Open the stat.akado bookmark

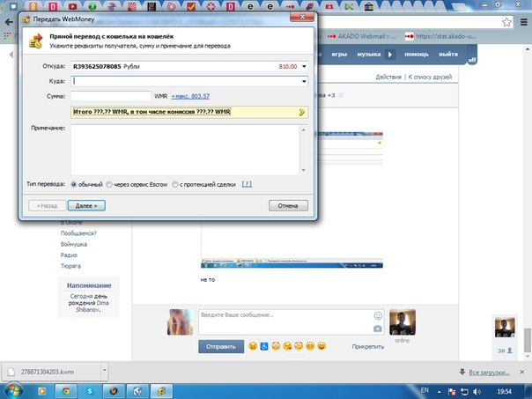click(x=440, y=36)
